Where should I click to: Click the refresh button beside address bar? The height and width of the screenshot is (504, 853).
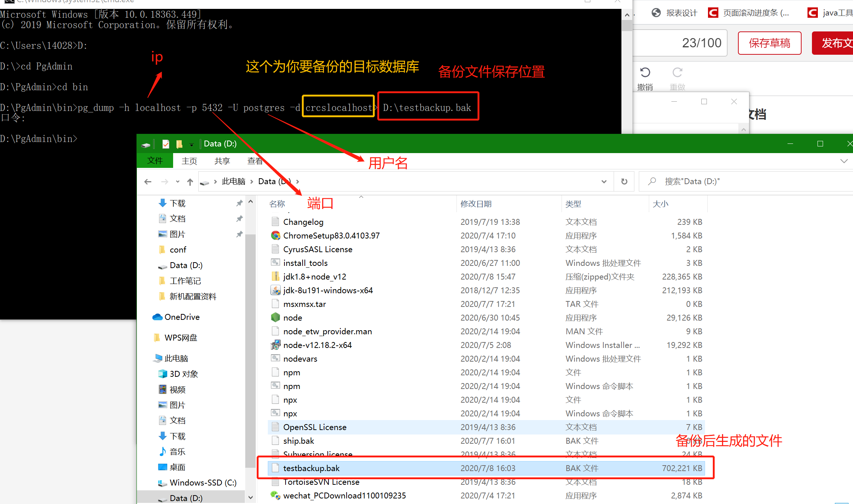[x=624, y=182]
